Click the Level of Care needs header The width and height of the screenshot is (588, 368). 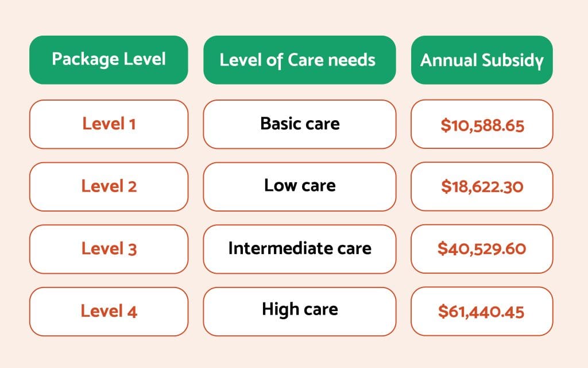coord(300,60)
